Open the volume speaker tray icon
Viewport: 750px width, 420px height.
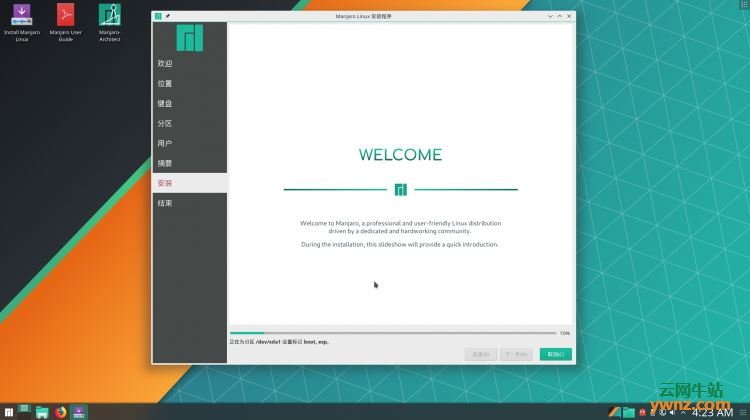tap(672, 412)
